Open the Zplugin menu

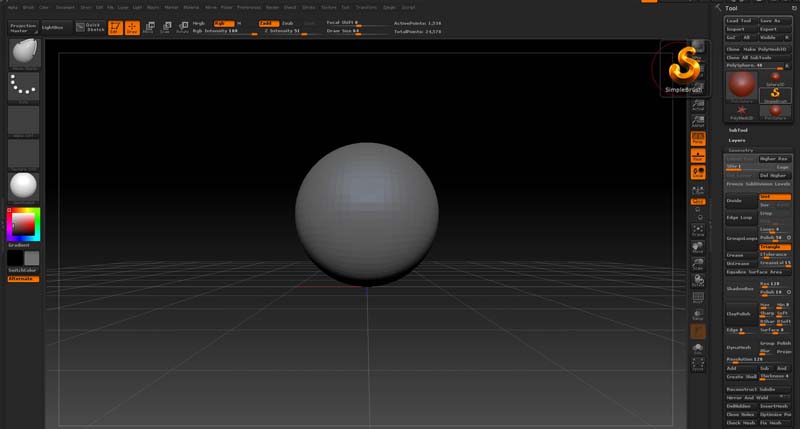tap(389, 8)
